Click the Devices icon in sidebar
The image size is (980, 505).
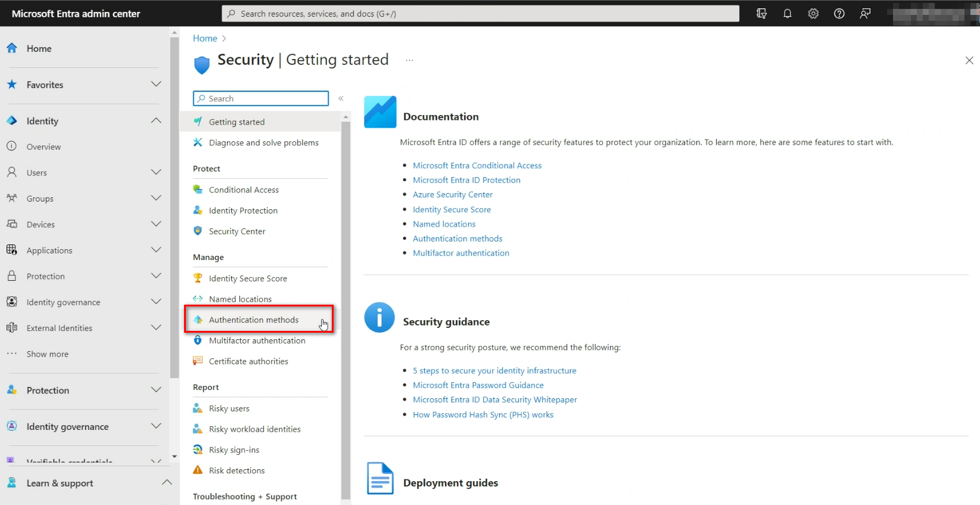click(11, 224)
